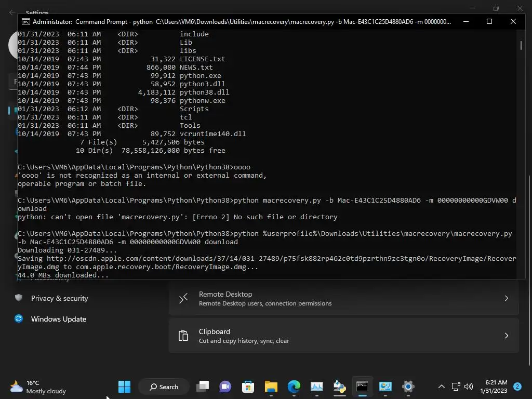Open Task View from the taskbar
This screenshot has height=399, width=532.
tap(203, 387)
